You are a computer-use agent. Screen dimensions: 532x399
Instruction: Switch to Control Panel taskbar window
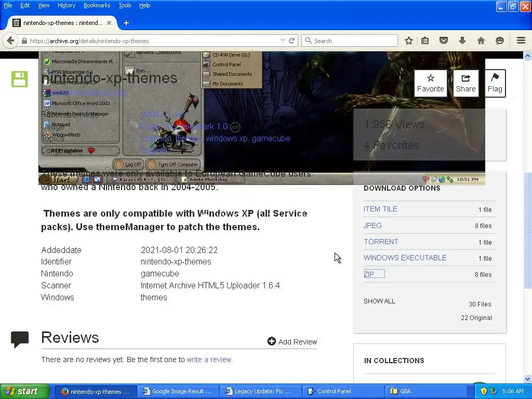343,391
